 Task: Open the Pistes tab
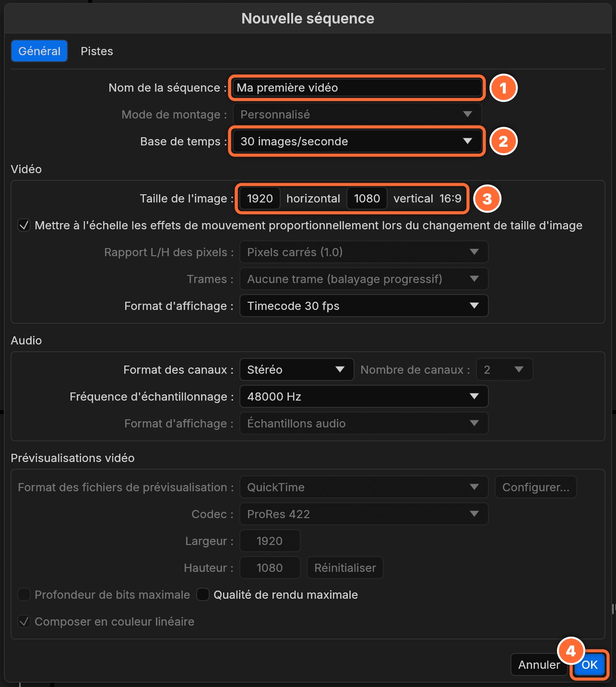[97, 51]
